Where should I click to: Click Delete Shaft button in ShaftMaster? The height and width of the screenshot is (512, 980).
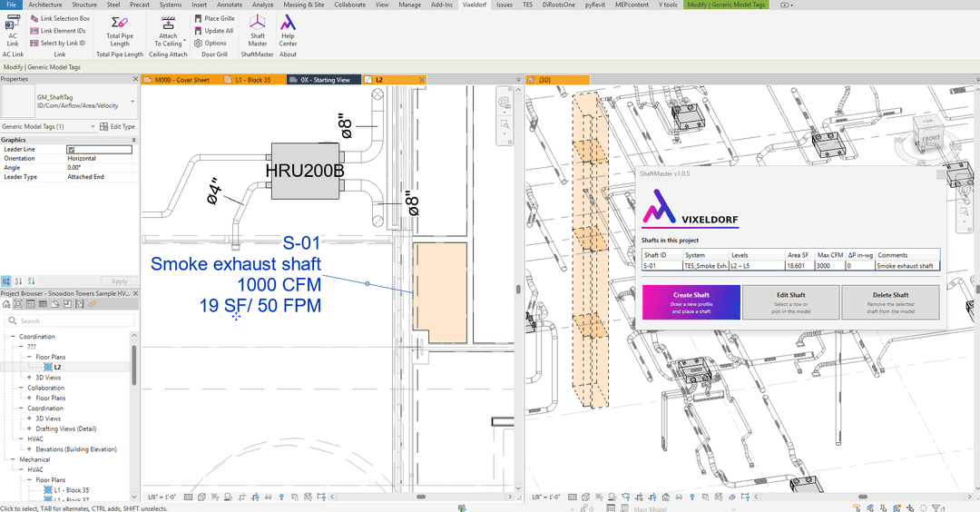[890, 302]
